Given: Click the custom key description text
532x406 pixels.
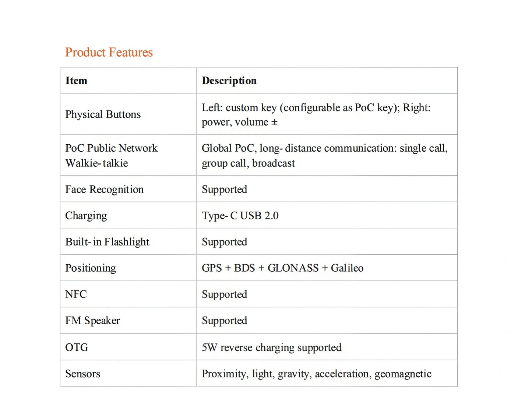Looking at the screenshot, I should click(316, 114).
